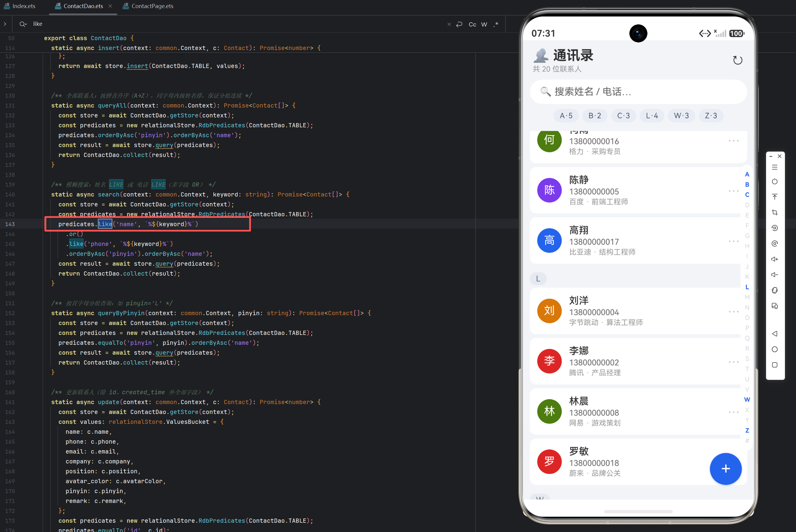Rotate emulator screen counterclockwise
Screen dimensions: 796x532
[775, 228]
